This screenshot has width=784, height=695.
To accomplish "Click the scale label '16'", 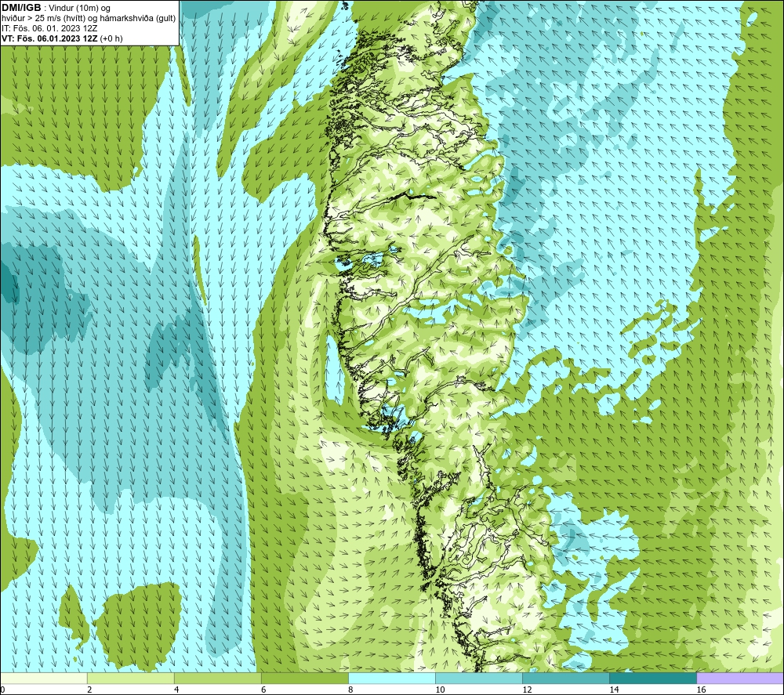I will pyautogui.click(x=701, y=690).
